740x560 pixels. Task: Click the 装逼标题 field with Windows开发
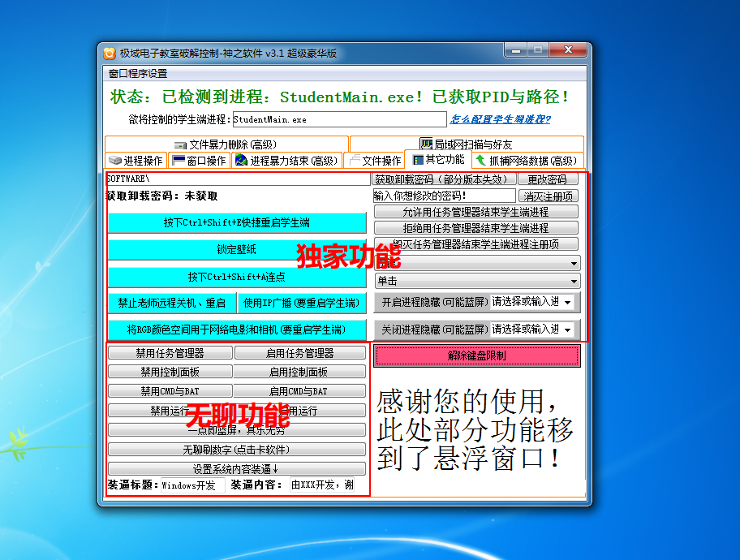coord(192,485)
